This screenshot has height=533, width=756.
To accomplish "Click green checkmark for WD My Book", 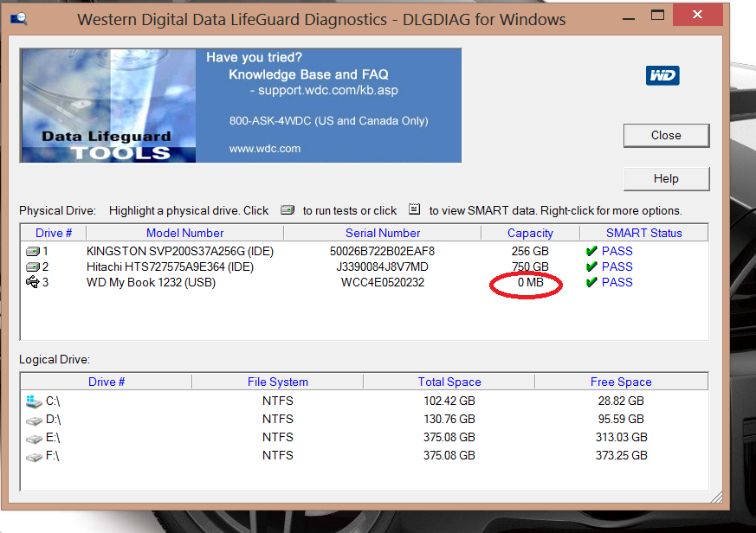I will [591, 282].
